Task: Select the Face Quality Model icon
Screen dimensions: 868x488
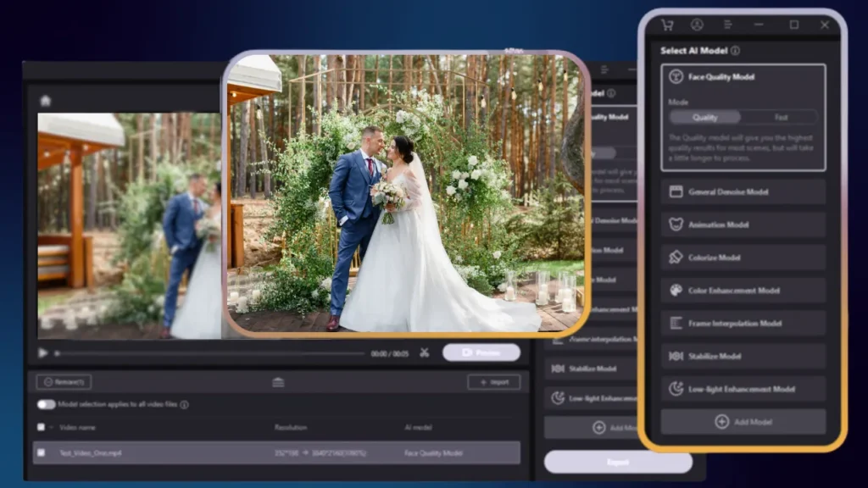Action: [676, 76]
